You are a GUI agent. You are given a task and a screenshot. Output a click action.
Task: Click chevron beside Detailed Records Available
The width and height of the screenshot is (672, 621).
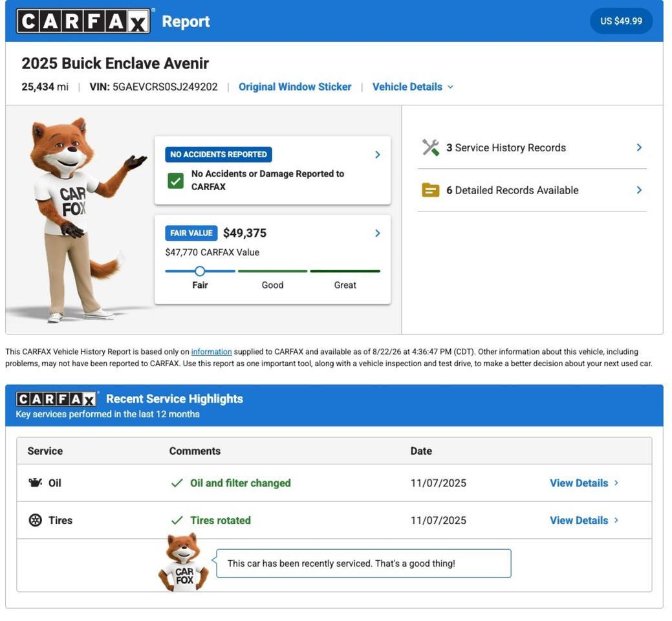tap(639, 190)
